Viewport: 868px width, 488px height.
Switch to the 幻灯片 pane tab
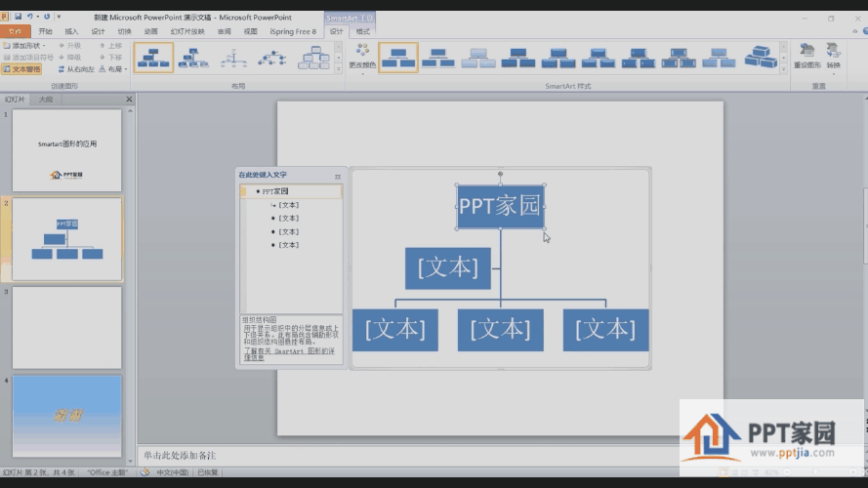pos(15,99)
